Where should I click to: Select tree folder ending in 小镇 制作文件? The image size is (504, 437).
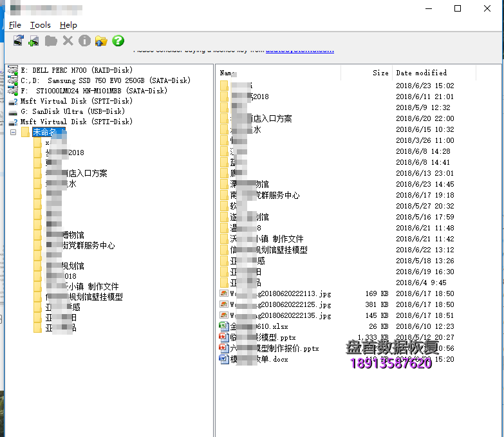[82, 286]
